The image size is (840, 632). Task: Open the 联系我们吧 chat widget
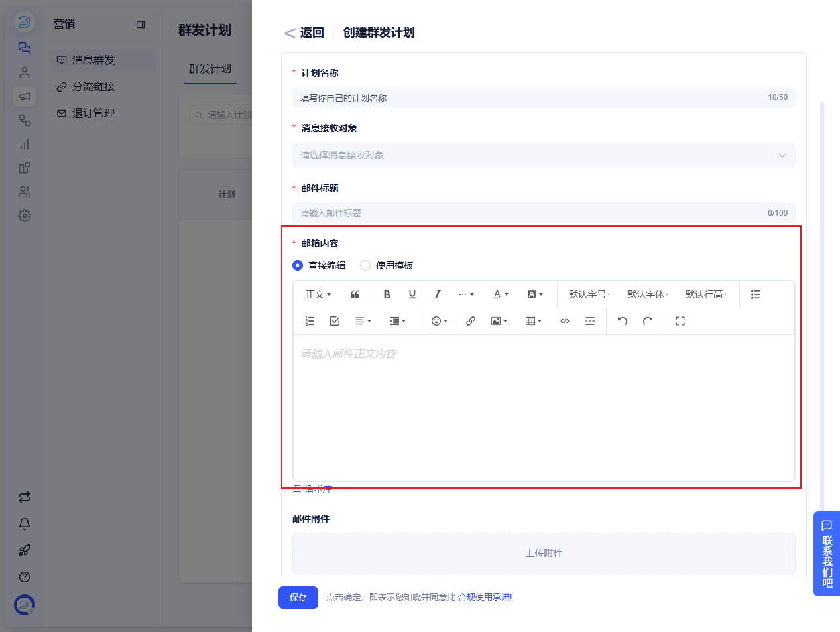[827, 554]
